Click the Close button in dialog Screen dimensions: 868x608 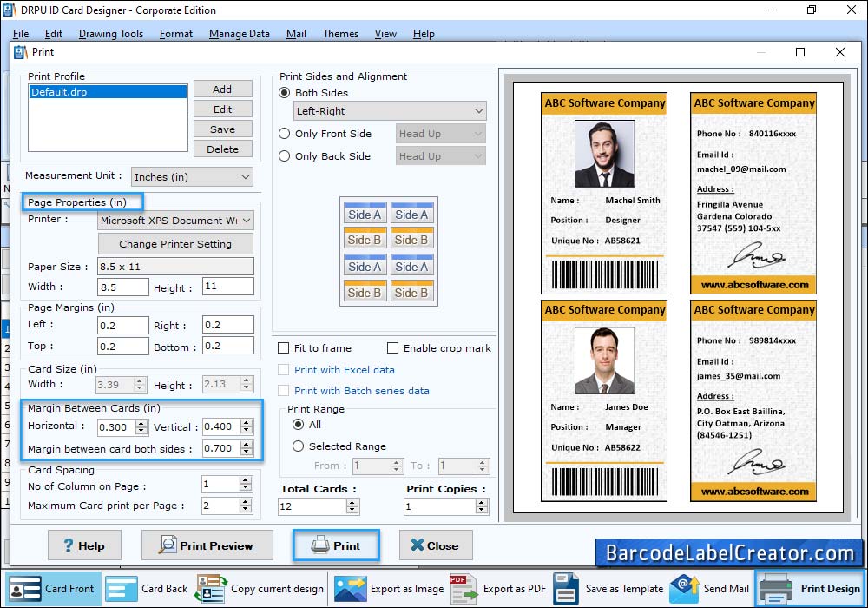[x=436, y=545]
